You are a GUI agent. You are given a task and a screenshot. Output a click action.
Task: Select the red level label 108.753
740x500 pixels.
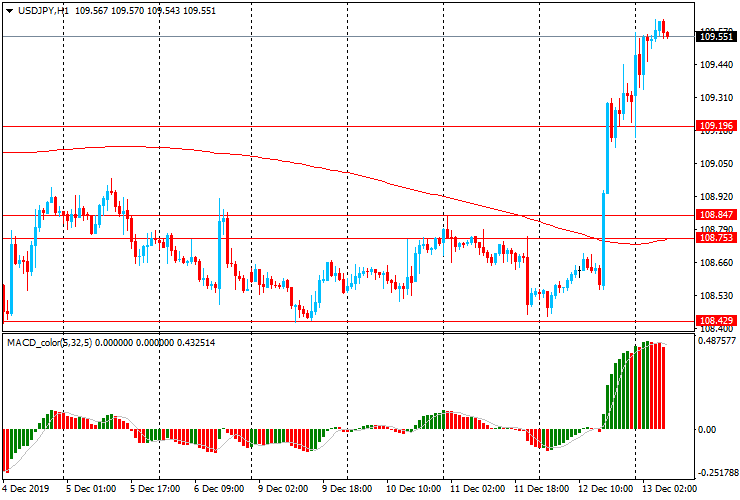(x=716, y=237)
